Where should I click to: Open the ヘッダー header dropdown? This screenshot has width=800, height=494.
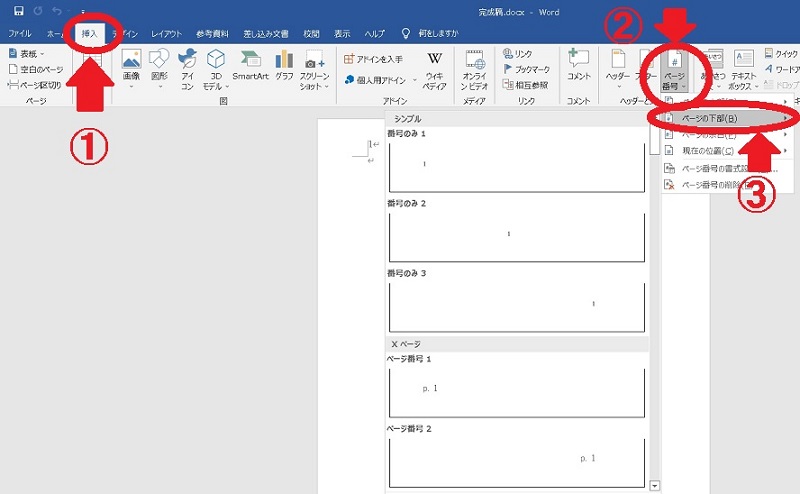[x=618, y=69]
